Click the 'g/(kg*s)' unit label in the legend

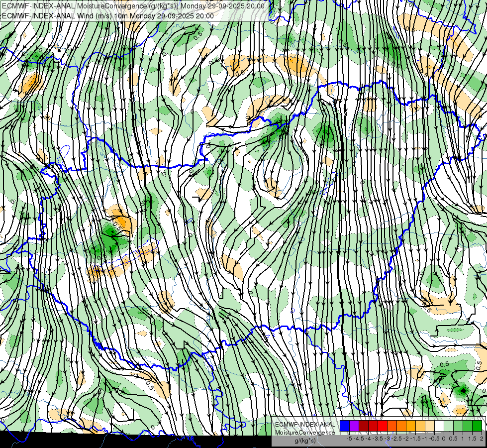(305, 441)
